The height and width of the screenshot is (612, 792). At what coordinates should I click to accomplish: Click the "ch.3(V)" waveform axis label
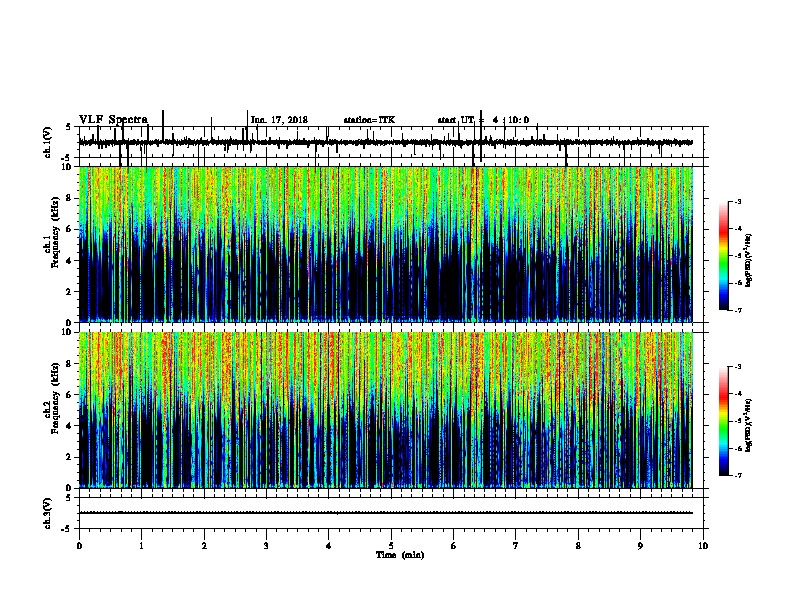(48, 513)
